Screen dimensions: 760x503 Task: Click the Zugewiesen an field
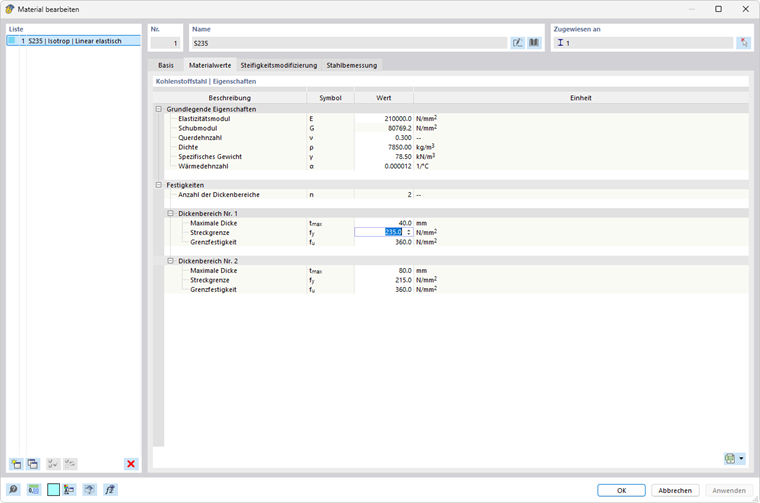coord(643,43)
